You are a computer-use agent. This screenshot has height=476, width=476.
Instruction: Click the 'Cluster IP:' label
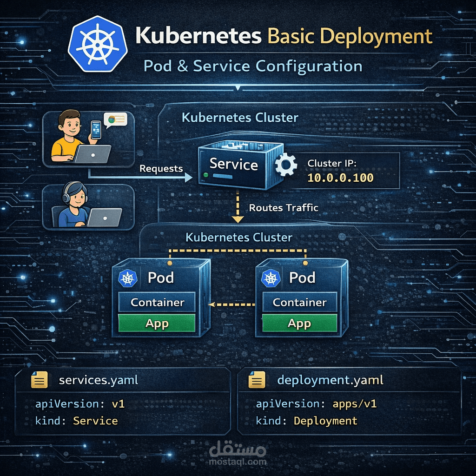click(332, 163)
